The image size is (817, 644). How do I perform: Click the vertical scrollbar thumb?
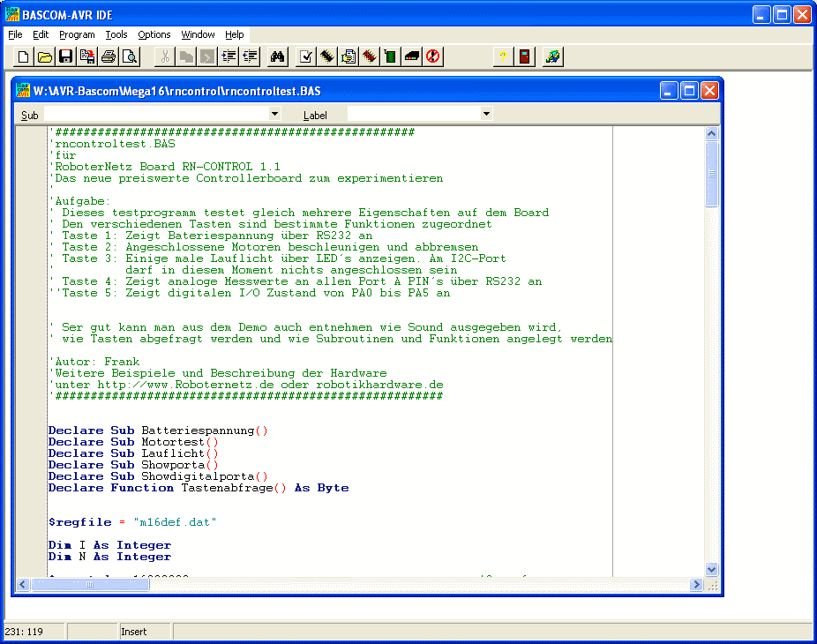coord(712,174)
